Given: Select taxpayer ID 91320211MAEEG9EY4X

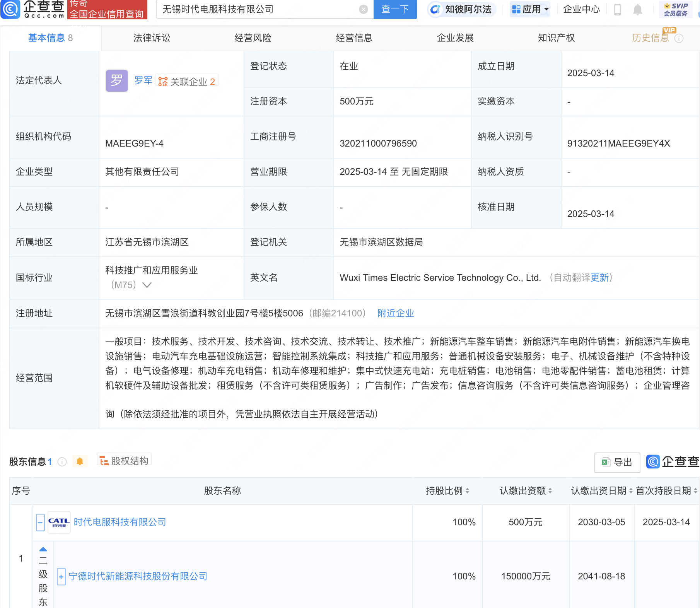Looking at the screenshot, I should pos(618,143).
